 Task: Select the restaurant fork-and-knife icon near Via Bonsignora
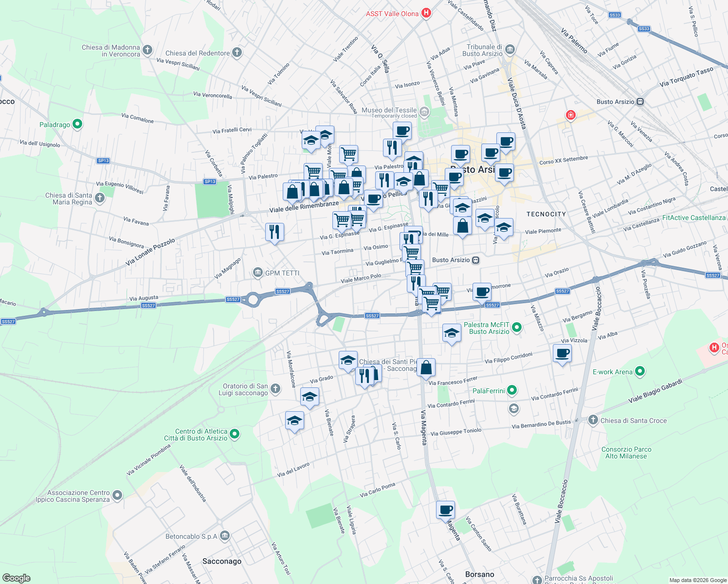(x=274, y=232)
